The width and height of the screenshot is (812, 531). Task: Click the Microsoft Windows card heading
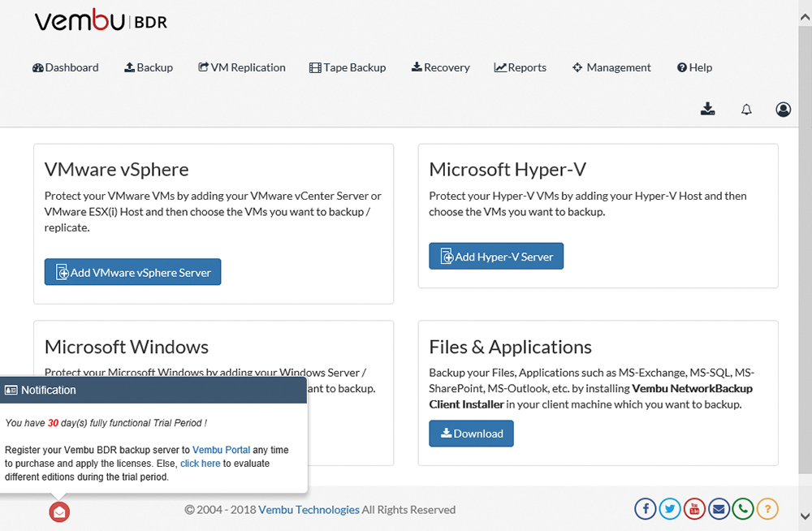(x=127, y=347)
